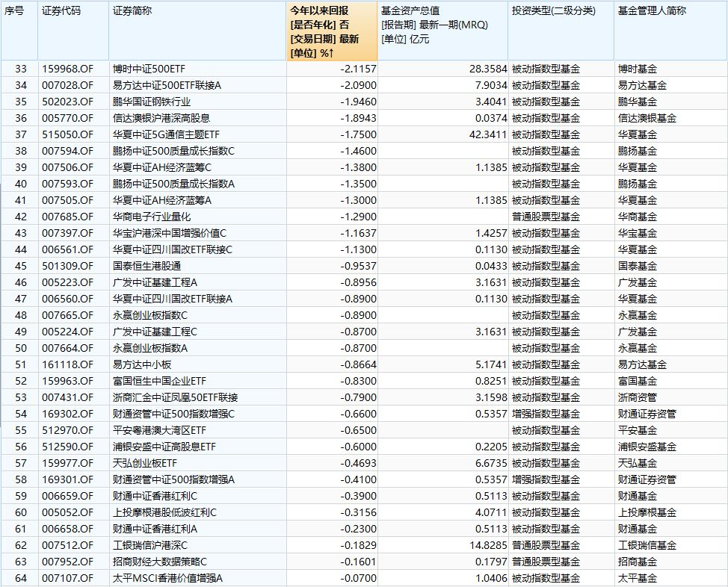Select return value -2.0900 cell
728x587 pixels.
pyautogui.click(x=332, y=85)
